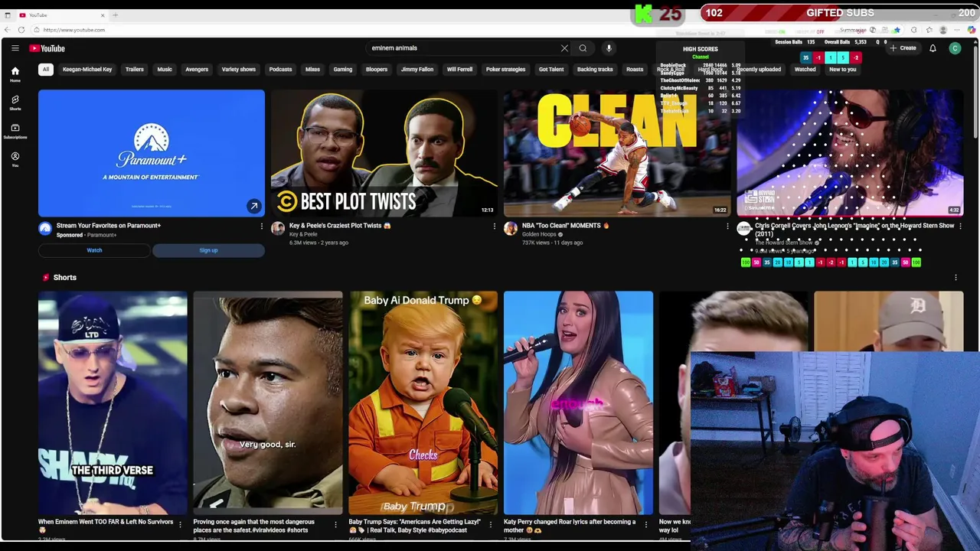This screenshot has height=551, width=980.
Task: Select the All filter chip
Action: pyautogui.click(x=46, y=70)
